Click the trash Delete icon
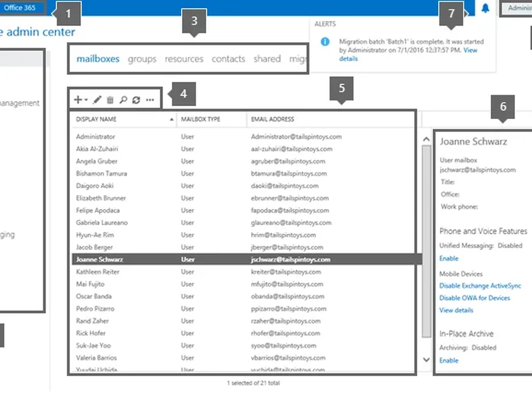The height and width of the screenshot is (399, 532). click(x=110, y=100)
